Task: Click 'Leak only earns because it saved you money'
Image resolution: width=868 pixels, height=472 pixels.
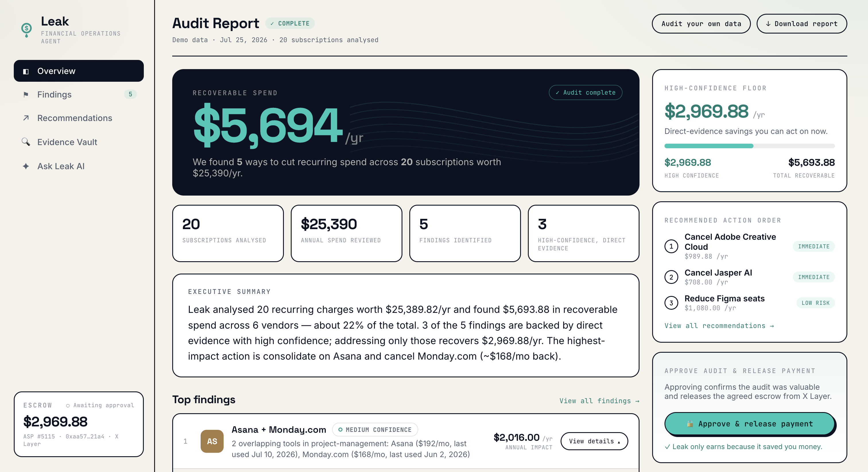Action: [x=743, y=447]
